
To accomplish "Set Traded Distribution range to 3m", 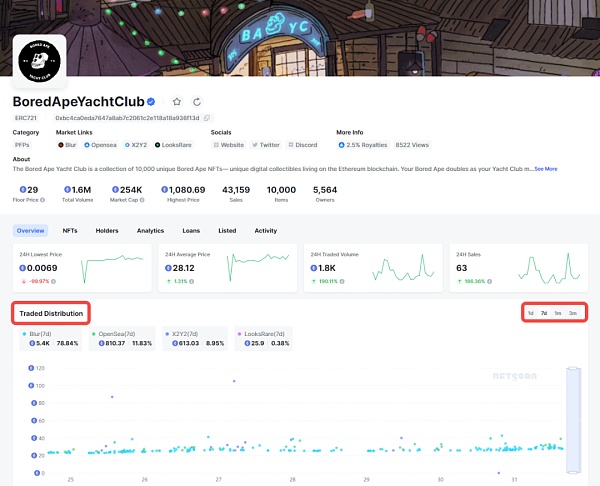I will pos(572,313).
